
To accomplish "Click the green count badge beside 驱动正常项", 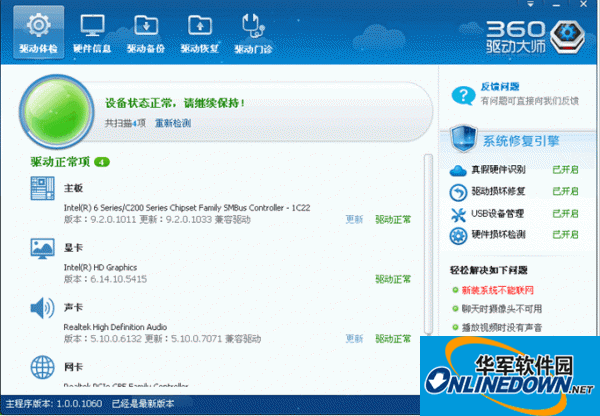I will click(x=102, y=162).
